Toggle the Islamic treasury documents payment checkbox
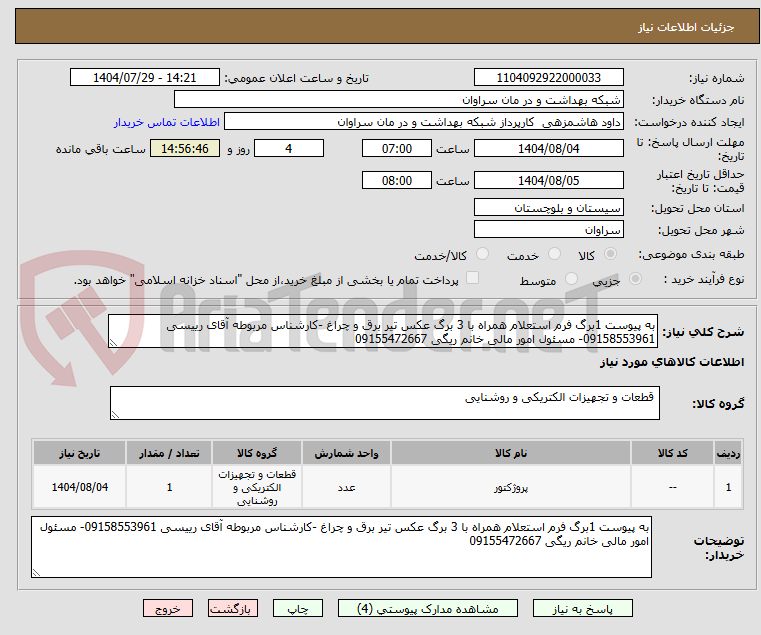761x635 pixels. [x=472, y=278]
